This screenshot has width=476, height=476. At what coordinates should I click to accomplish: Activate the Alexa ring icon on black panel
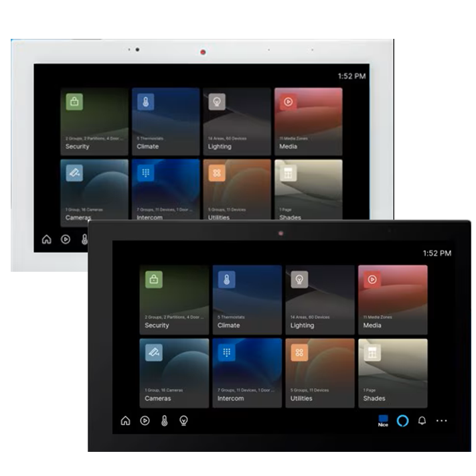coord(402,420)
